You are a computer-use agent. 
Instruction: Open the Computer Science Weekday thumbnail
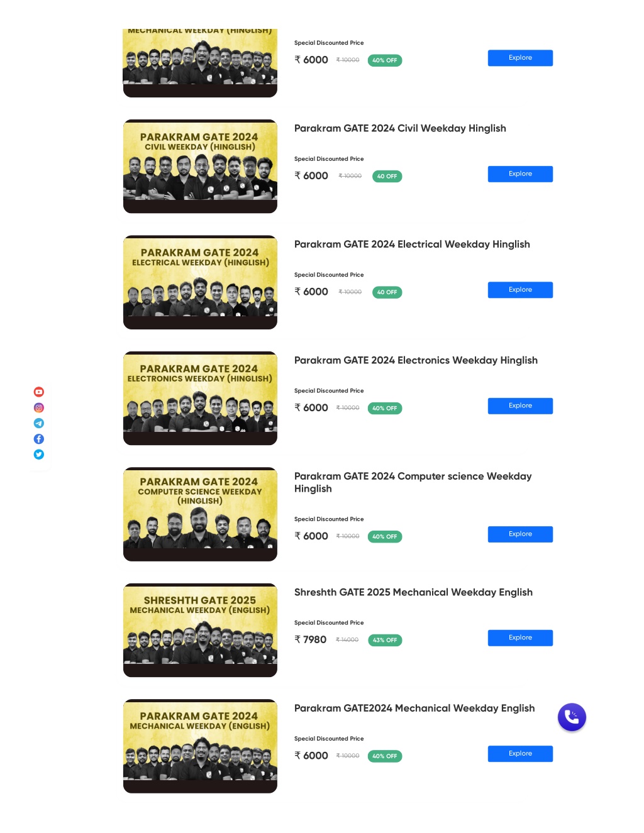pyautogui.click(x=200, y=514)
